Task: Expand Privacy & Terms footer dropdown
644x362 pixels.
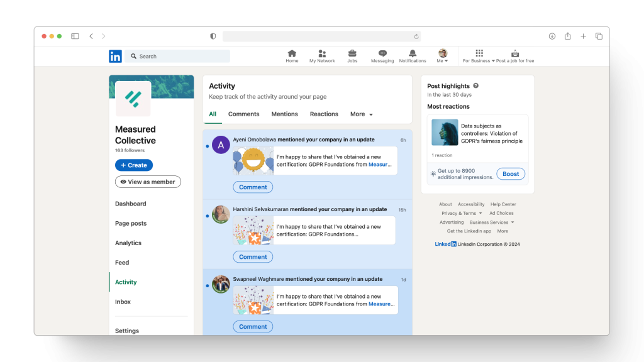Action: [462, 213]
